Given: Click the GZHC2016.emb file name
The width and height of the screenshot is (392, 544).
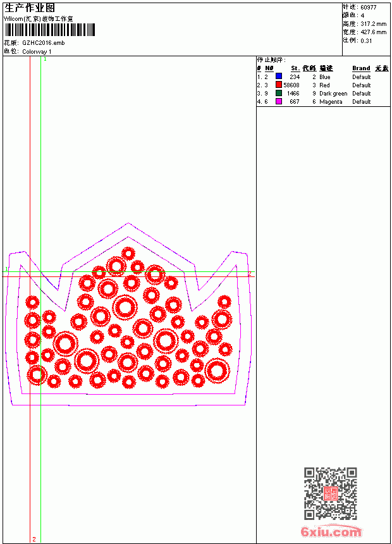Looking at the screenshot, I should point(44,43).
